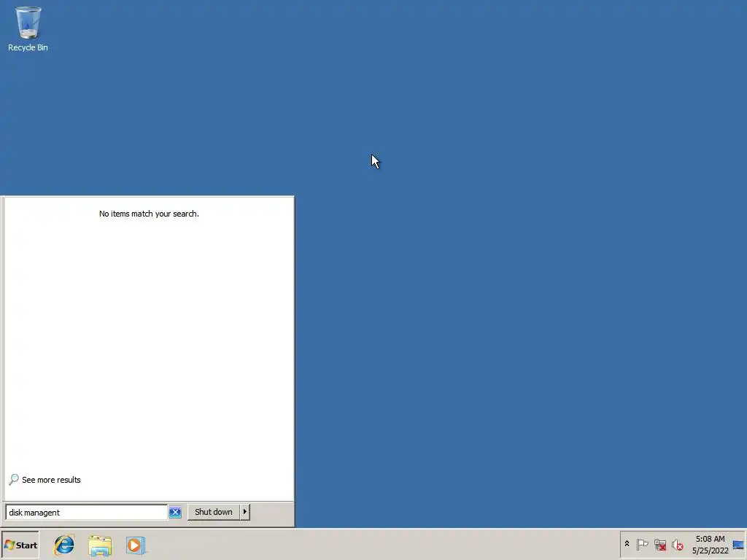Click inside the 'disk managent' search field
Image resolution: width=747 pixels, height=560 pixels.
click(x=86, y=513)
